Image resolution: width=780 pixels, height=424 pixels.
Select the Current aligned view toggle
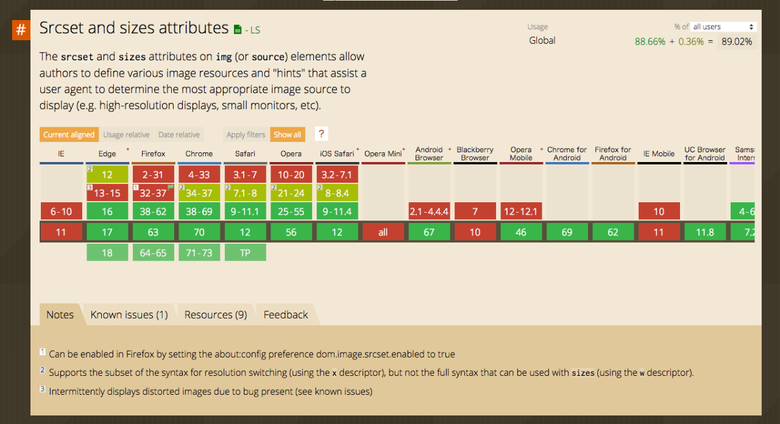tap(69, 134)
